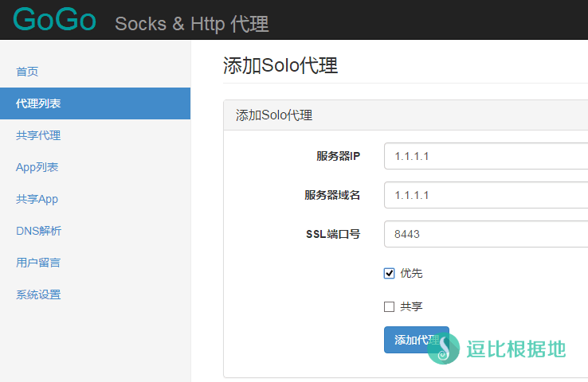This screenshot has height=382, width=588.
Task: Click the Socks & Http 代理 header text
Action: tap(191, 23)
